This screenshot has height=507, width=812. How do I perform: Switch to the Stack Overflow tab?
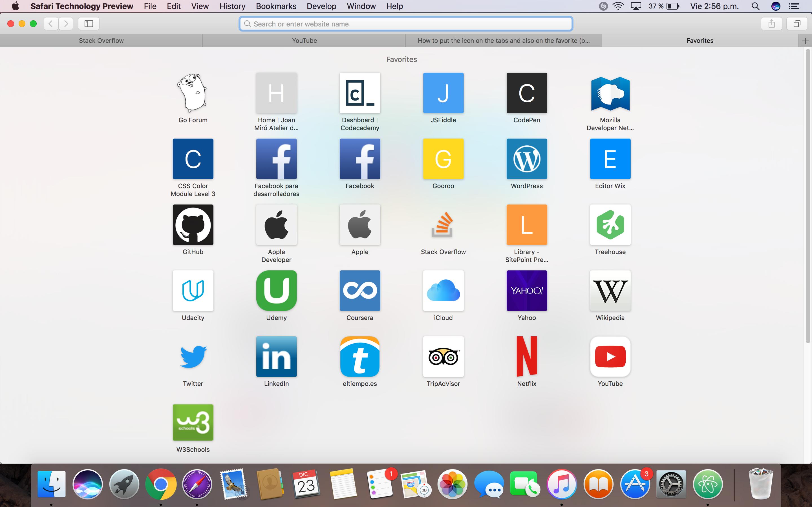pyautogui.click(x=101, y=40)
